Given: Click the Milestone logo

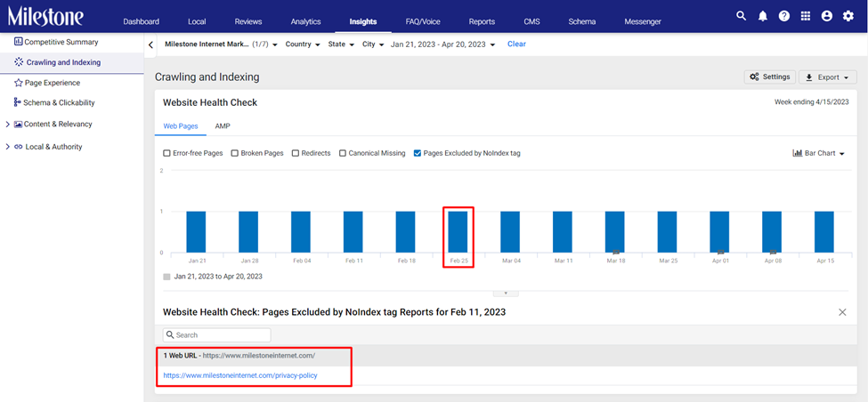Looking at the screenshot, I should [45, 16].
